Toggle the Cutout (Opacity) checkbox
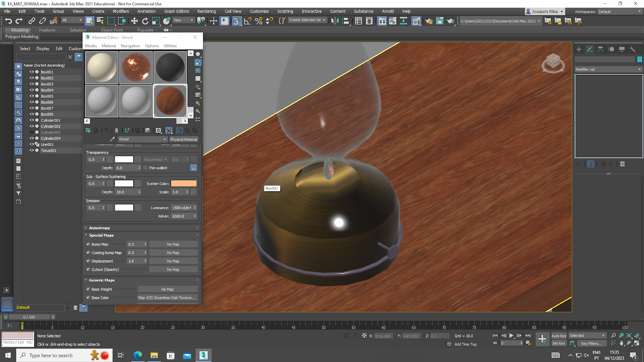This screenshot has height=362, width=644. point(88,269)
